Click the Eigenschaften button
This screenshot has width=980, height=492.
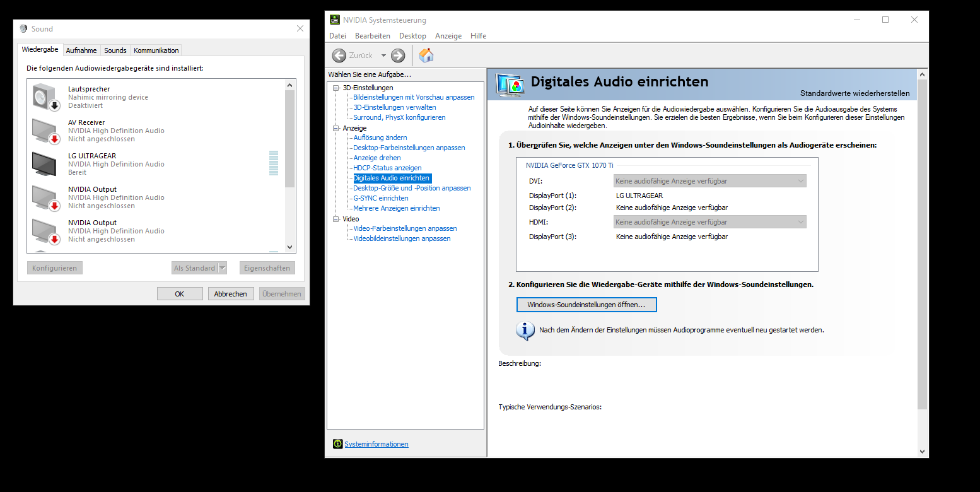click(x=267, y=268)
